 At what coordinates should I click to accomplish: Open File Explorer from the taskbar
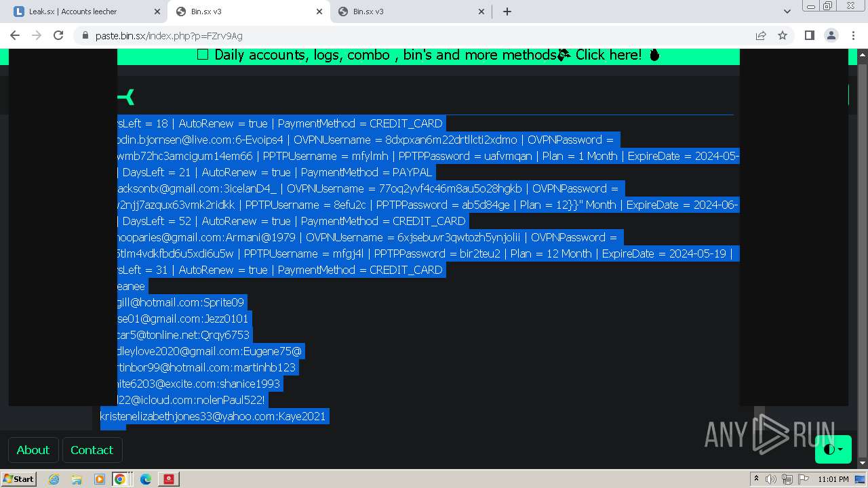click(77, 479)
